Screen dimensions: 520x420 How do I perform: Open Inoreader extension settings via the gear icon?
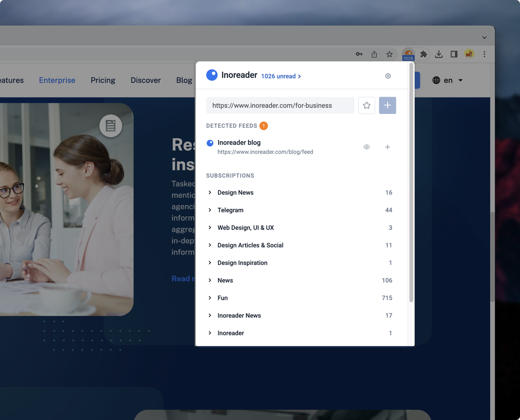pyautogui.click(x=388, y=76)
